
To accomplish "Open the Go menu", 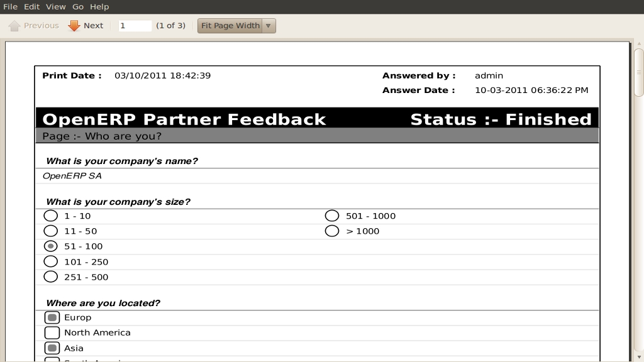I will (77, 6).
